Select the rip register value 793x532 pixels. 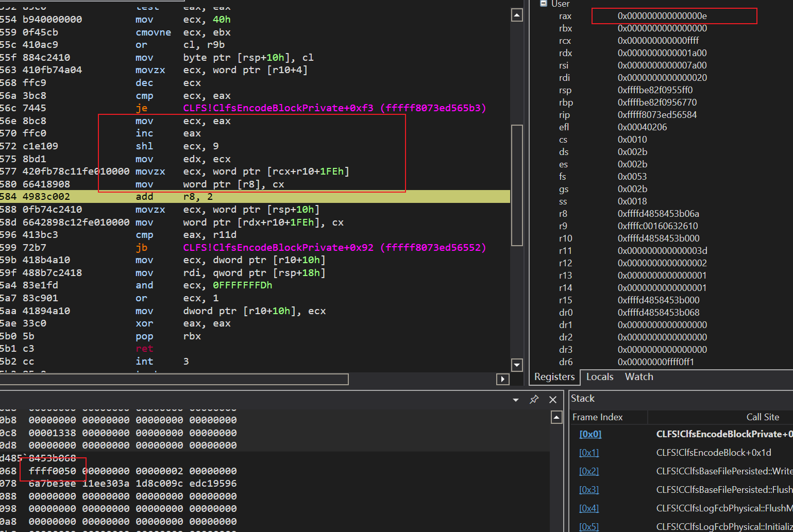(x=657, y=115)
